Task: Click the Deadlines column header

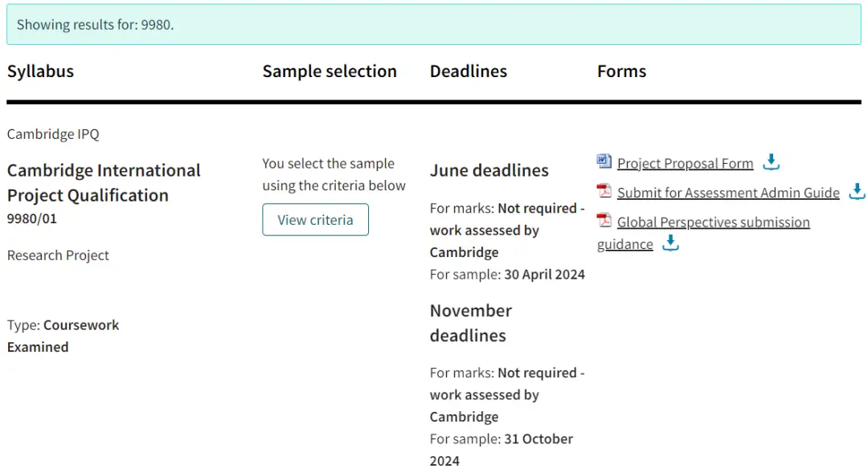Action: click(469, 71)
